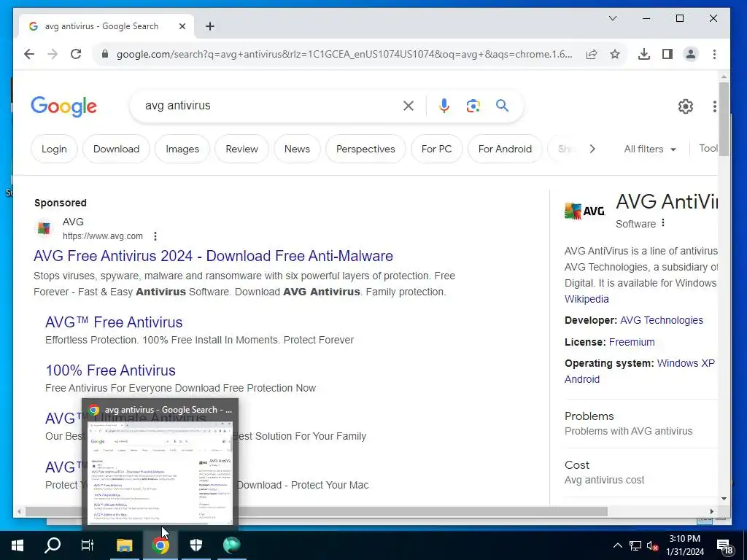Image resolution: width=747 pixels, height=560 pixels.
Task: Open Chrome downloads icon
Action: [644, 54]
